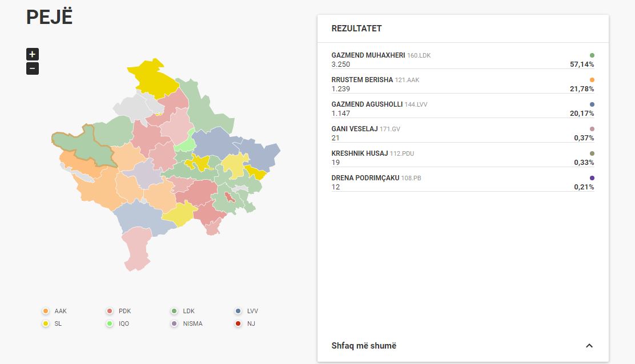This screenshot has width=635, height=364.
Task: Click the blue dot beside Agusholli's row
Action: [x=592, y=104]
